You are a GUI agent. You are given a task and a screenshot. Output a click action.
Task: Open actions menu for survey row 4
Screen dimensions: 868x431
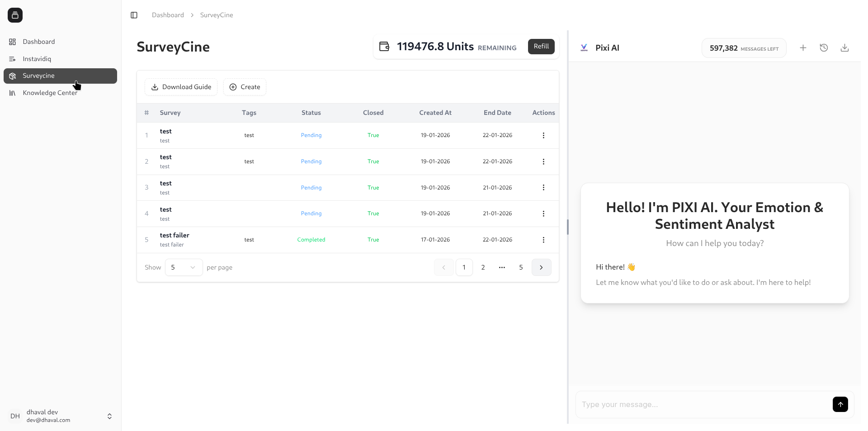pos(543,213)
